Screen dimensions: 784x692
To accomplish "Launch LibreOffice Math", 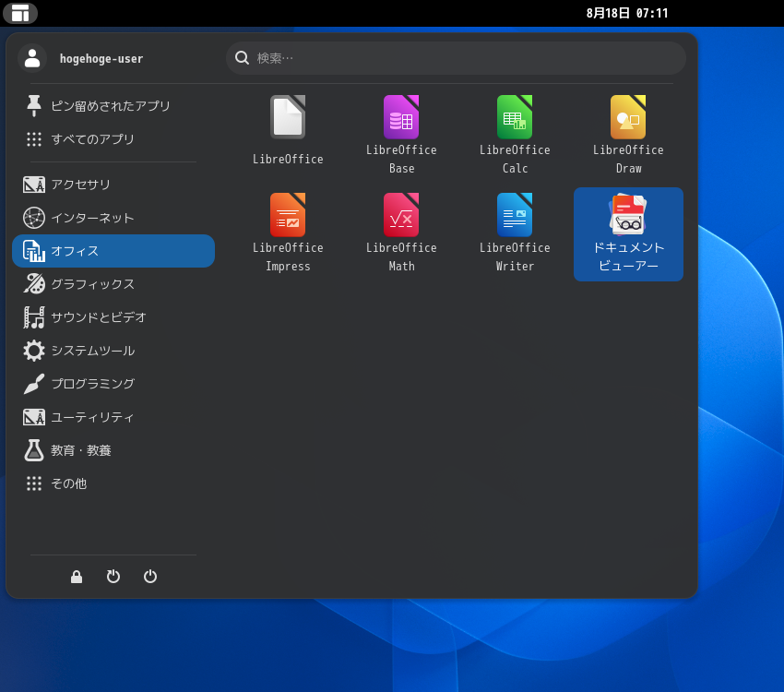I will click(x=401, y=234).
